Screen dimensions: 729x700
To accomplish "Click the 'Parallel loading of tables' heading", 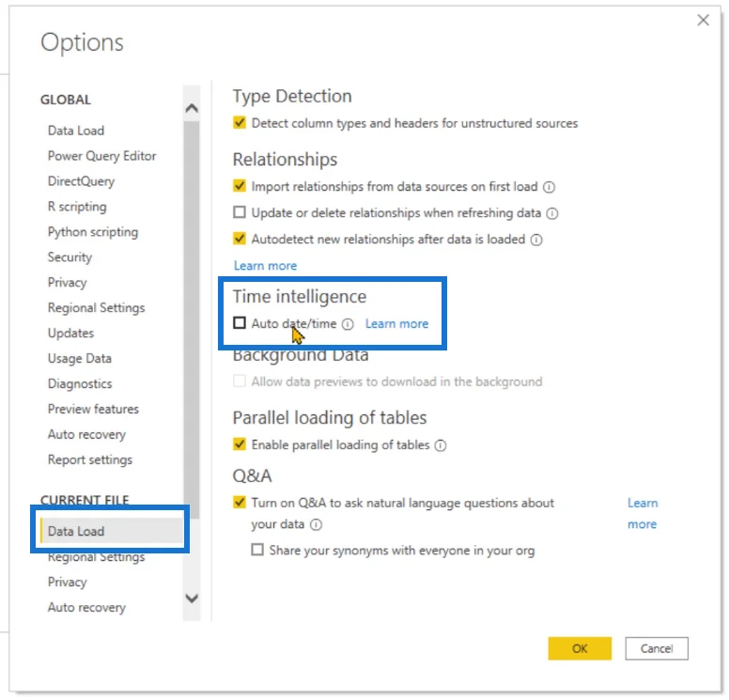I will pyautogui.click(x=330, y=418).
